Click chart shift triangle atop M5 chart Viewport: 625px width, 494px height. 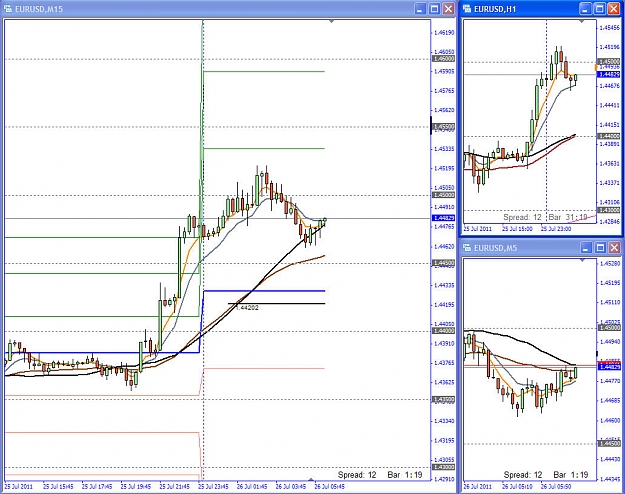(582, 260)
